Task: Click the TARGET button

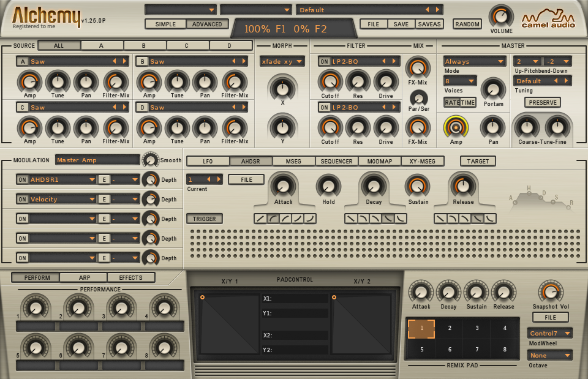Action: [x=478, y=162]
